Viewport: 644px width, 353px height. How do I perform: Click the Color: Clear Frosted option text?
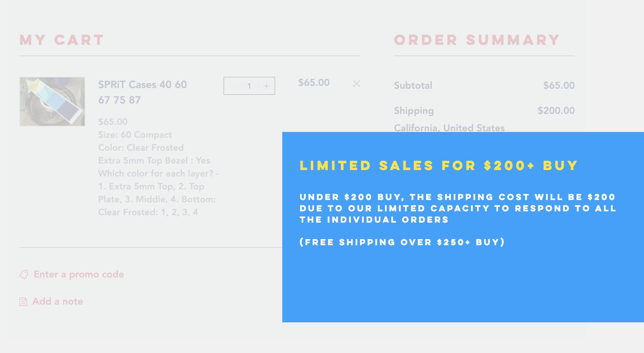[141, 147]
